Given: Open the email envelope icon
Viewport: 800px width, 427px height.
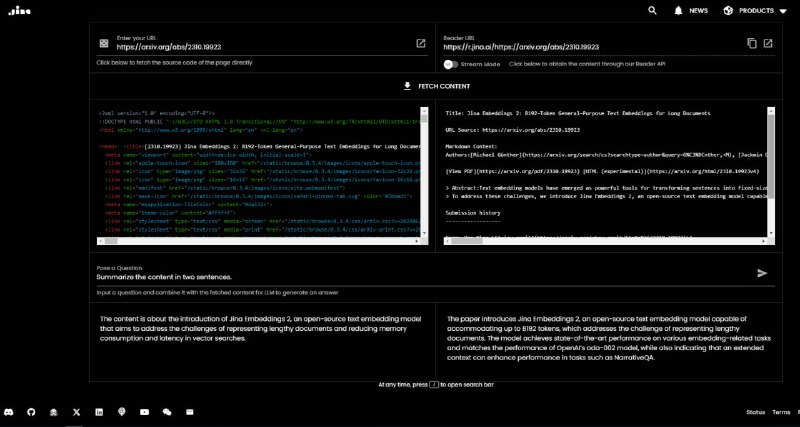Looking at the screenshot, I should [x=190, y=412].
